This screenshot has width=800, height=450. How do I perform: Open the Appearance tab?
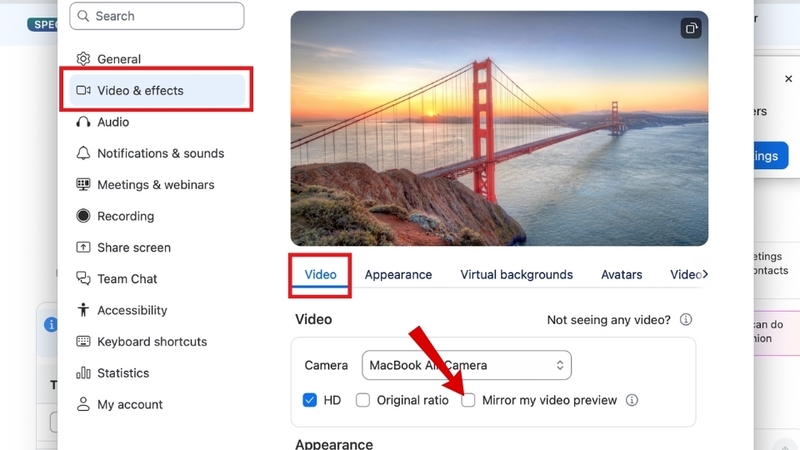pyautogui.click(x=398, y=274)
